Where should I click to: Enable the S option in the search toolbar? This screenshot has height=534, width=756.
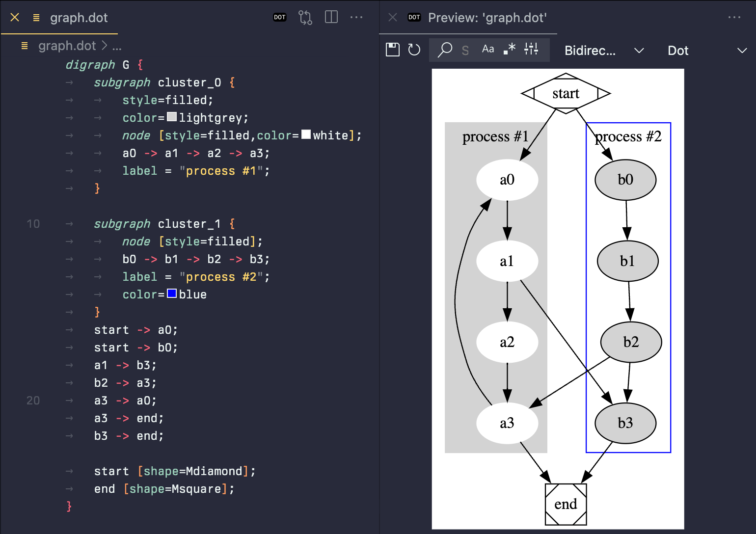click(x=465, y=50)
